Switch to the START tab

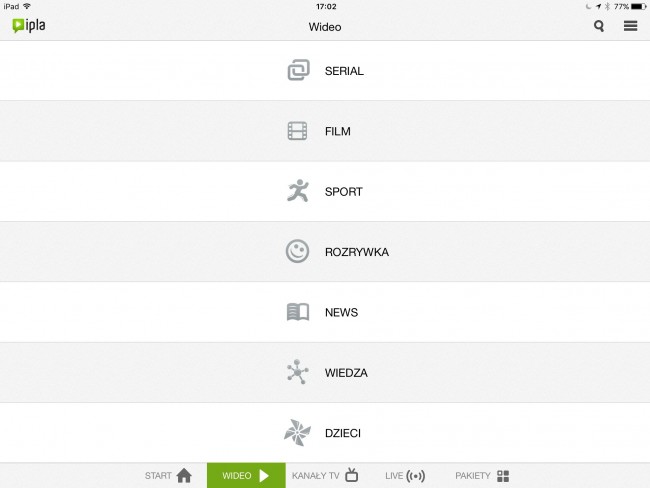click(168, 476)
